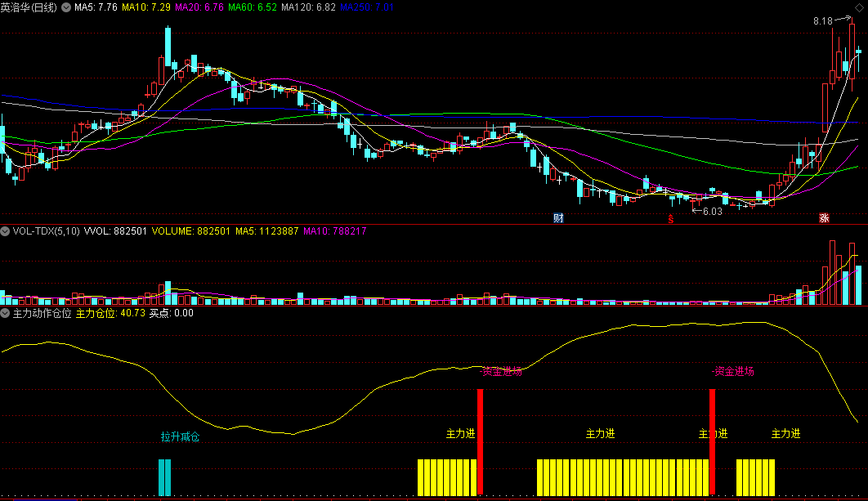Click the first red 资金进场 vertical bar

pyautogui.click(x=480, y=442)
